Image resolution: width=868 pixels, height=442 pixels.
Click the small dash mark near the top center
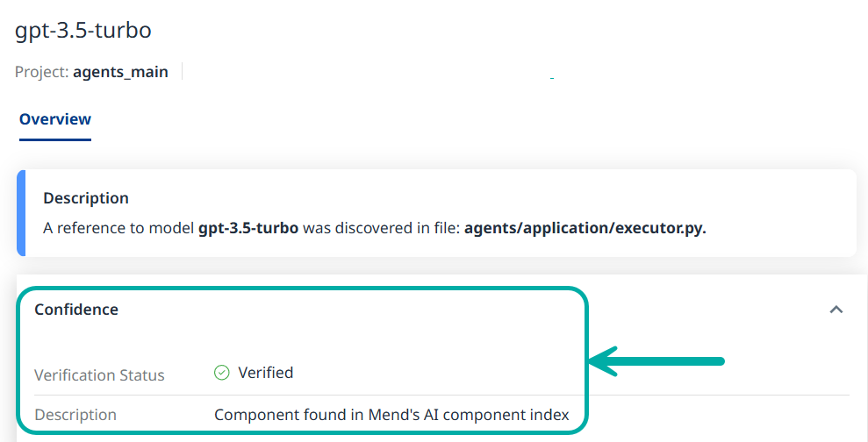[x=551, y=79]
